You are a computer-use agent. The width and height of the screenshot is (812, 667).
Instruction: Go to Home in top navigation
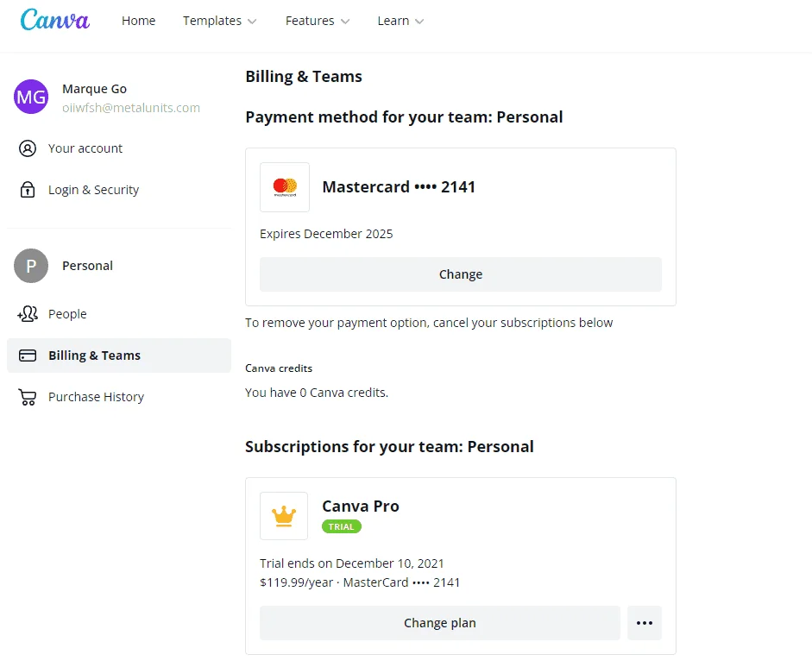[138, 21]
